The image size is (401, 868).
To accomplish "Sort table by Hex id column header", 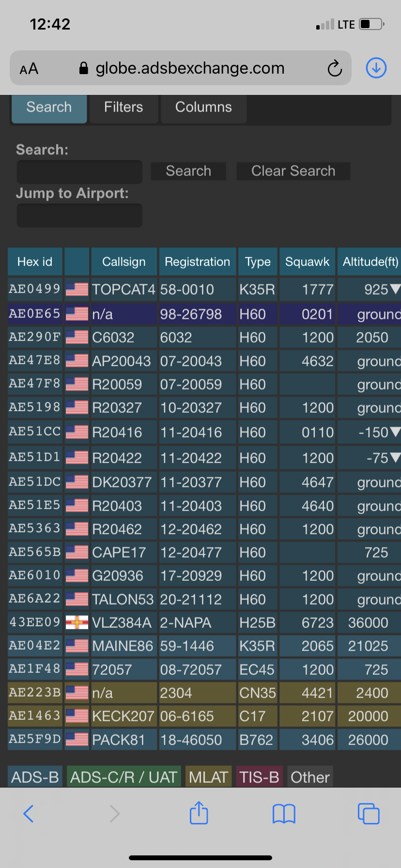I will (35, 262).
